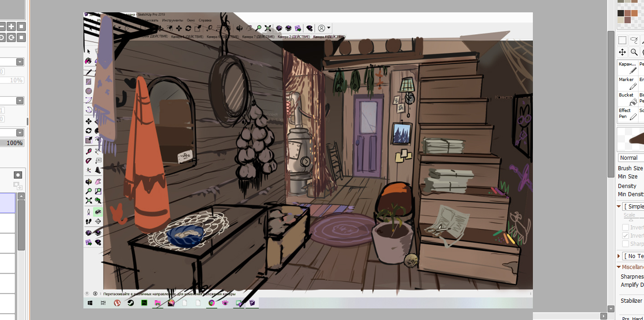Switch to Камера 7 (ДЕЙСТВИЕ) scene tab

(x=258, y=36)
